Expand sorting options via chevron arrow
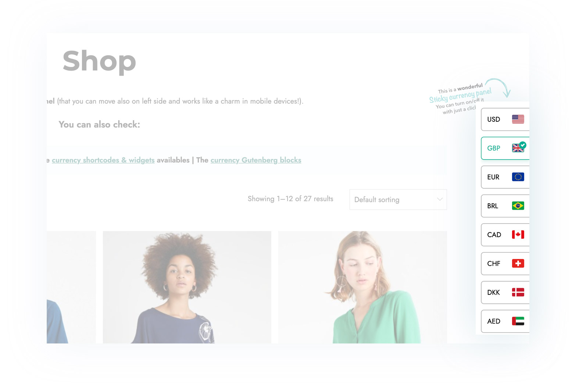586x392 pixels. (440, 199)
